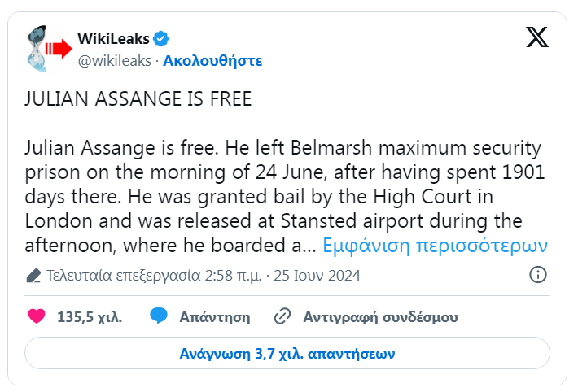578x392 pixels.
Task: Open Ανάγνωση 3,7 χιλ. απαντήσεων replies button
Action: (x=287, y=354)
